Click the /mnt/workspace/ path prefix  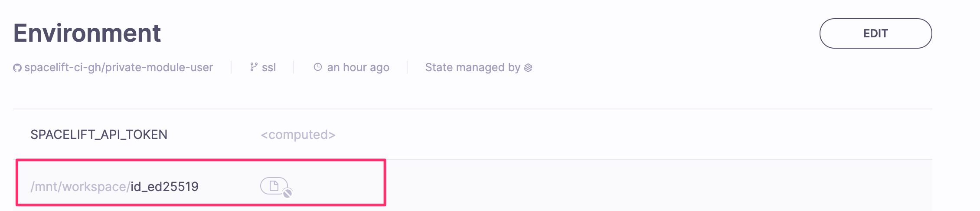click(x=80, y=187)
